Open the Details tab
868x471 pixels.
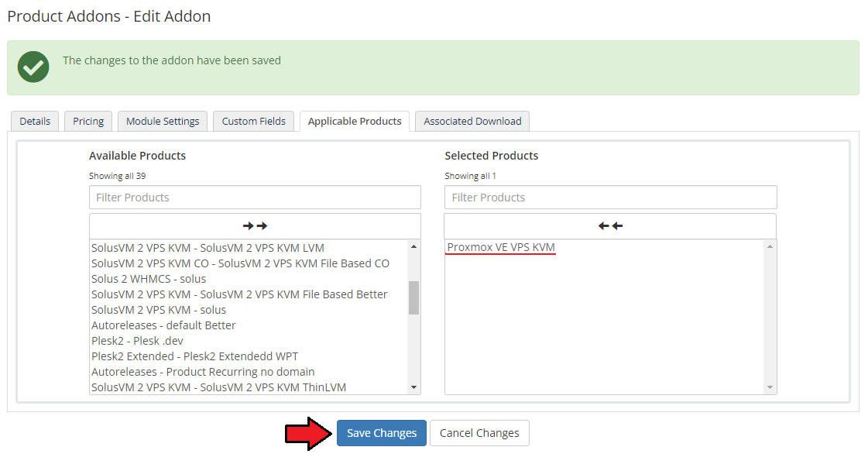coord(35,122)
